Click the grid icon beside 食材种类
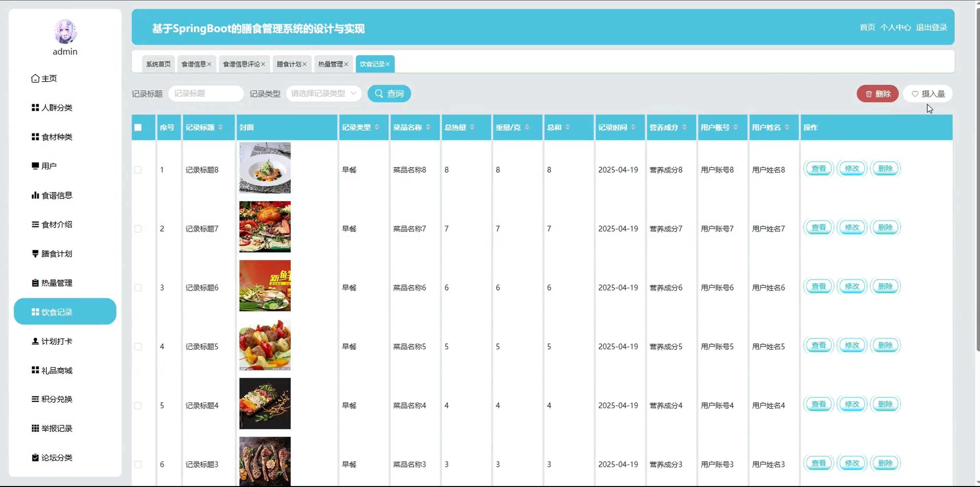The image size is (980, 487). click(35, 137)
